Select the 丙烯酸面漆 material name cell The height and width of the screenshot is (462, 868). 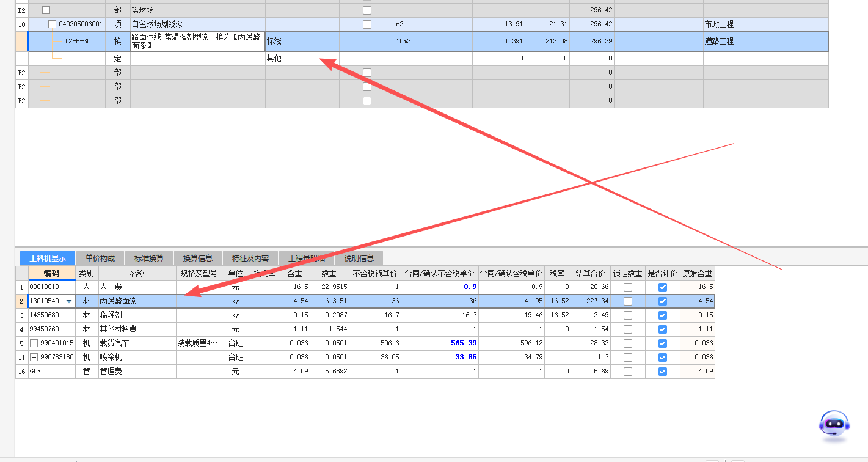tap(137, 301)
